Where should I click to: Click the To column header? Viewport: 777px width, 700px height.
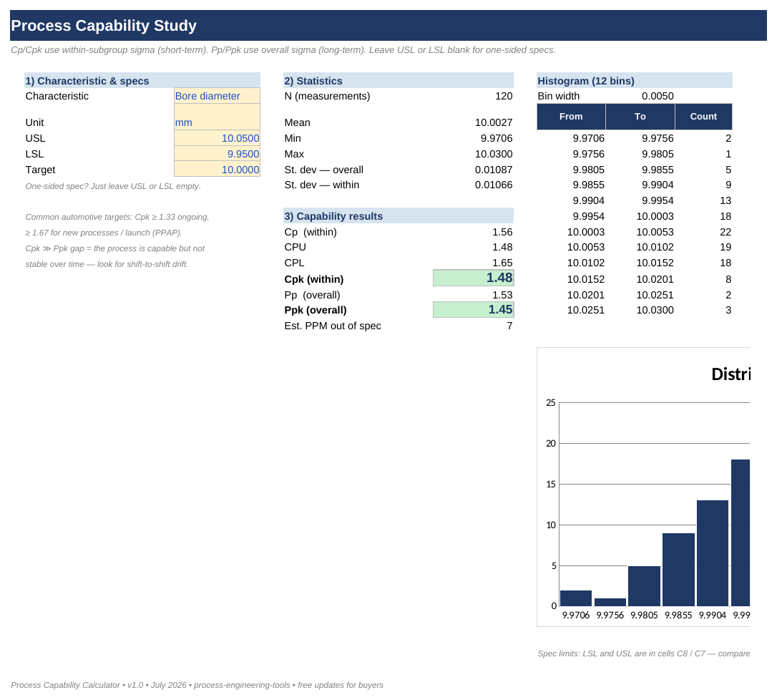tap(640, 117)
